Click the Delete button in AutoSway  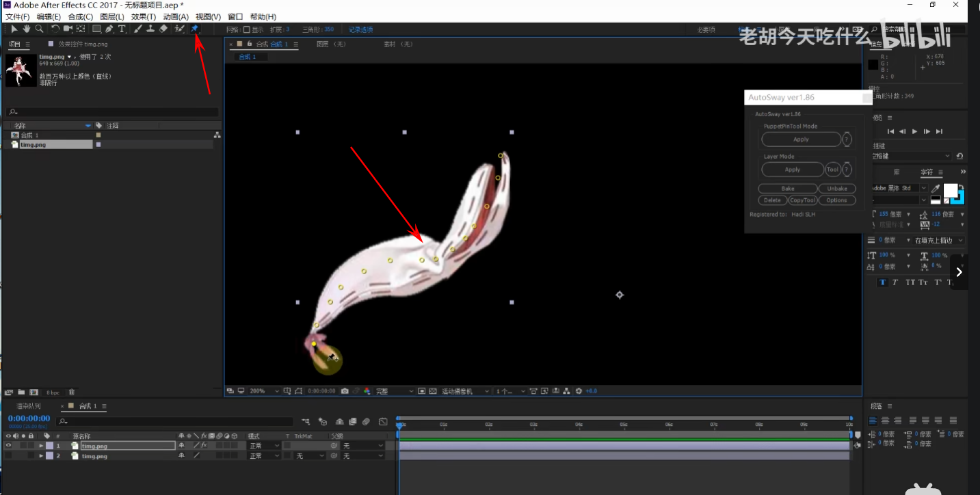point(772,200)
